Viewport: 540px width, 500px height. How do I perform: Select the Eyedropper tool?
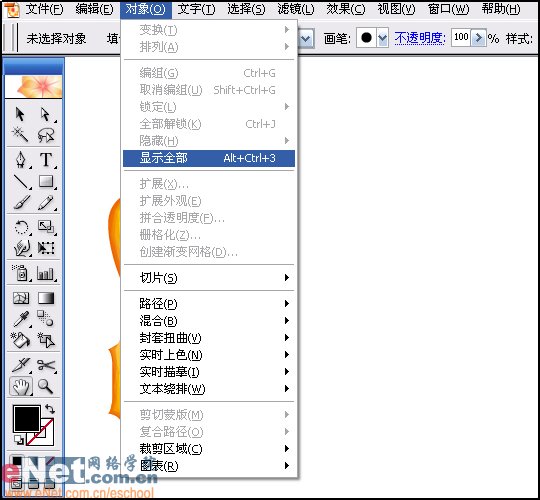[x=21, y=319]
